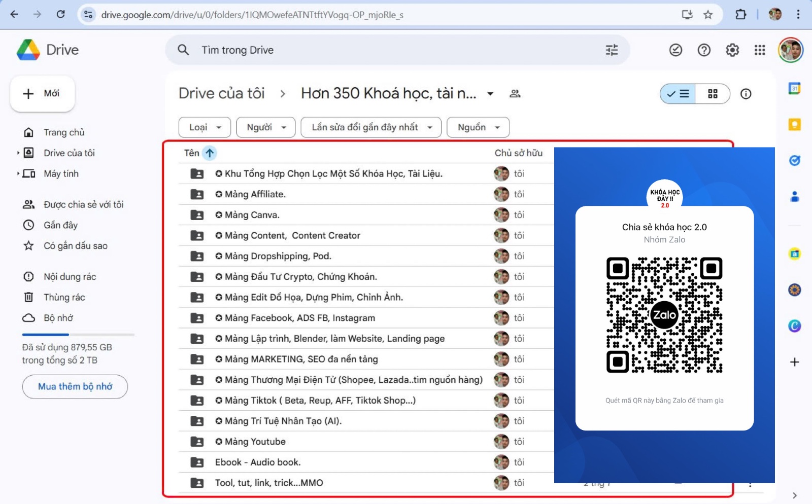Hide the side panel with the chevron
Viewport: 812px width, 504px height.
(794, 495)
